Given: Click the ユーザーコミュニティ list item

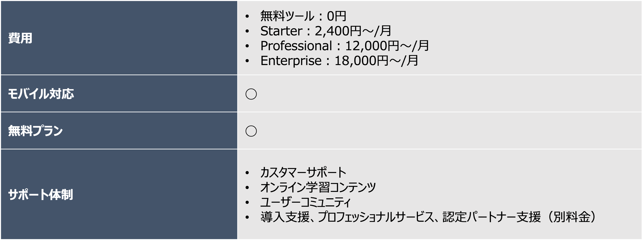Looking at the screenshot, I should tap(305, 202).
